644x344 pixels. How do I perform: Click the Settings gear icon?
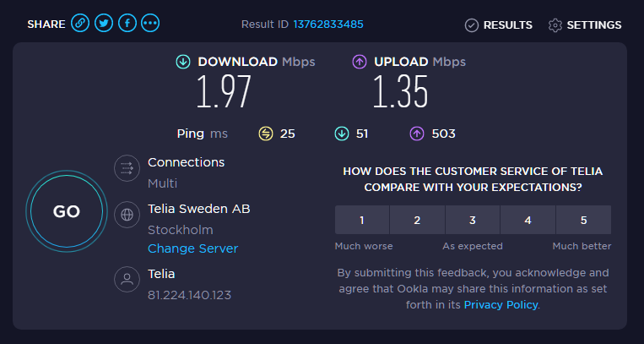point(555,25)
